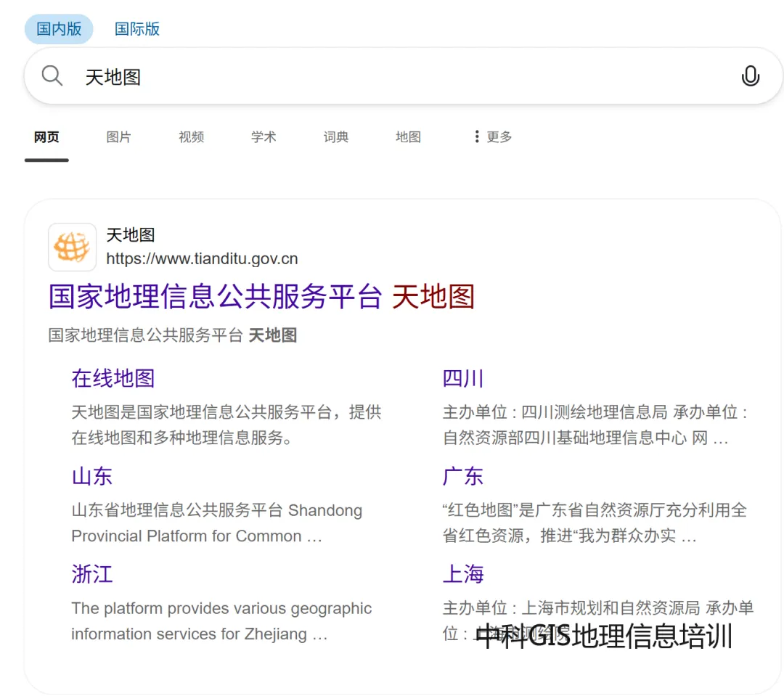Select the 网页 results tab
Viewport: 784px width, 696px height.
point(46,137)
